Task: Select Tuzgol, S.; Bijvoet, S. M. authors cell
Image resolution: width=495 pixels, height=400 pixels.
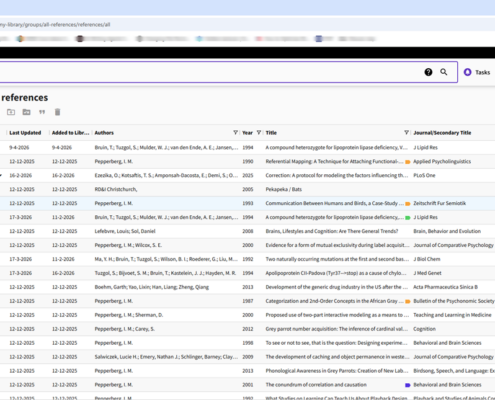Action: tap(165, 273)
